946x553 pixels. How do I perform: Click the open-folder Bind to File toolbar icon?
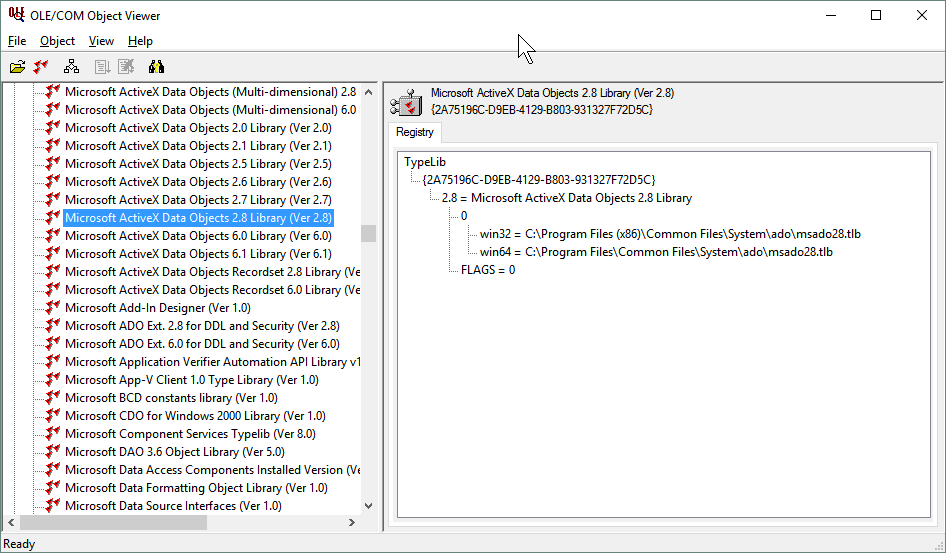17,67
